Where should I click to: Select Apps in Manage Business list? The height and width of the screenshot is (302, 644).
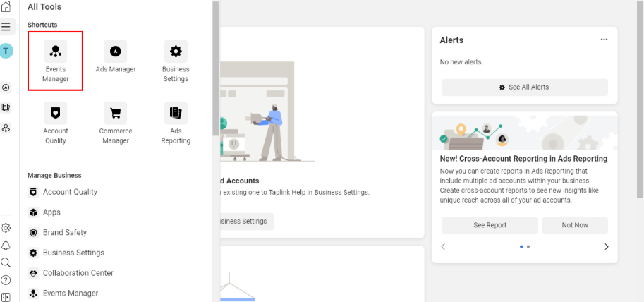click(51, 212)
